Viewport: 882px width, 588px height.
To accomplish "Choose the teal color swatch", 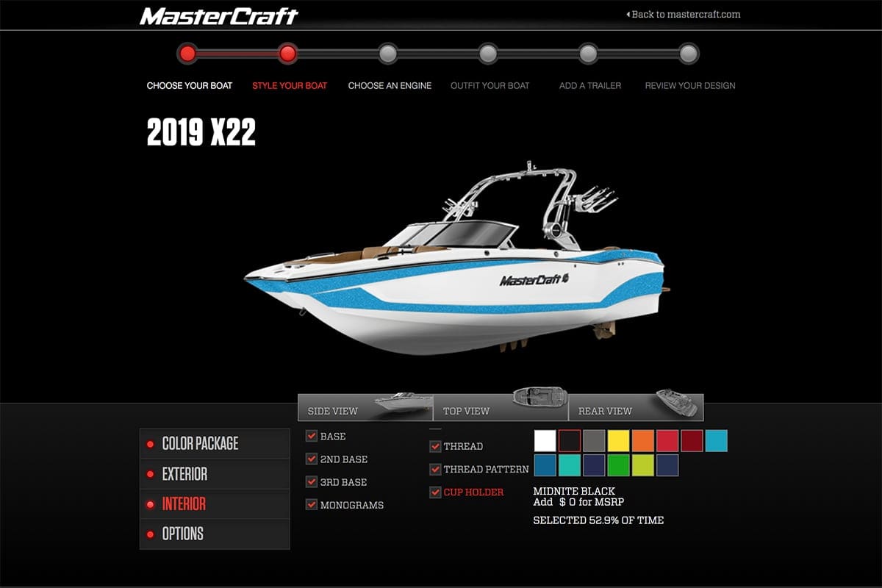I will (x=569, y=465).
